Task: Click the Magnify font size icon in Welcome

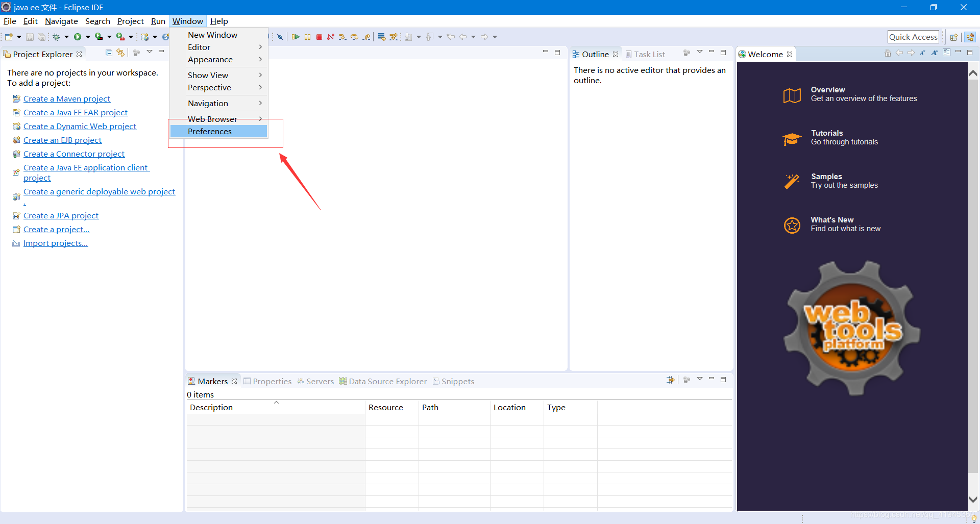Action: coord(934,53)
